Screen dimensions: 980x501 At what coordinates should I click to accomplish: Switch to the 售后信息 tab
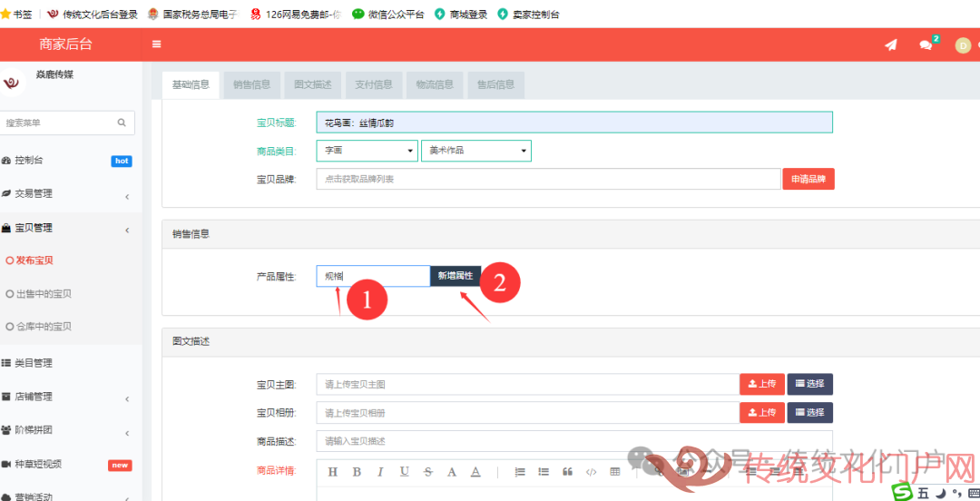pos(495,85)
